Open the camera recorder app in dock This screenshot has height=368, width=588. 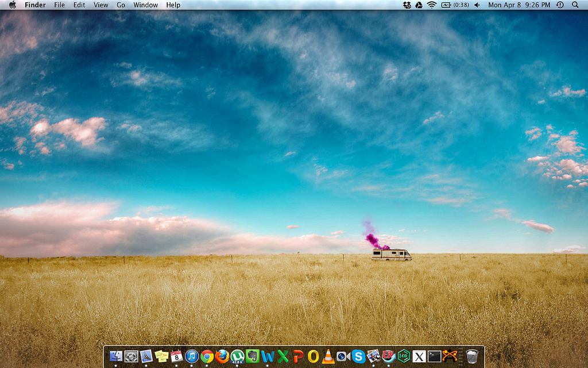coord(343,356)
